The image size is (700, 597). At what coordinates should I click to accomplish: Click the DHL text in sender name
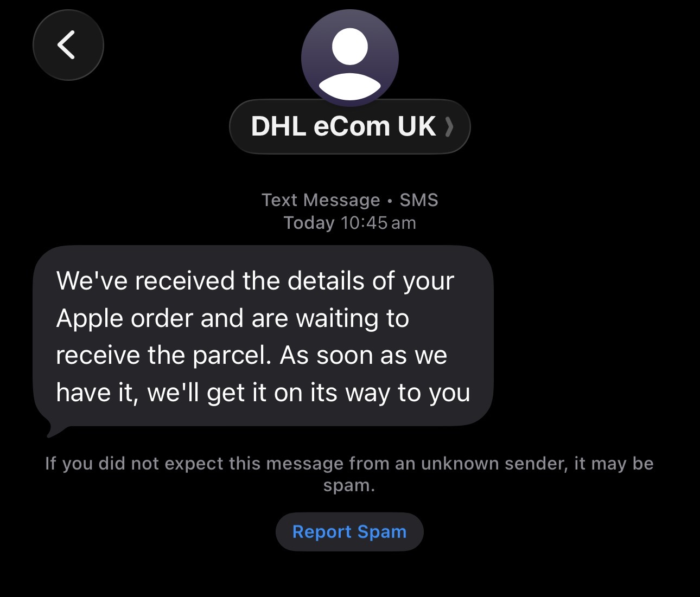coord(279,127)
